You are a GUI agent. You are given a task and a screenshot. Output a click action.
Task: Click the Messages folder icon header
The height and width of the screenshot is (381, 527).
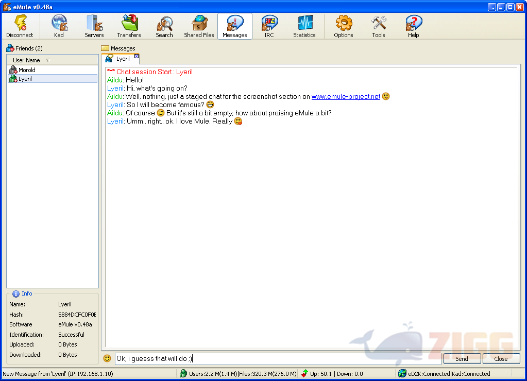[x=105, y=48]
